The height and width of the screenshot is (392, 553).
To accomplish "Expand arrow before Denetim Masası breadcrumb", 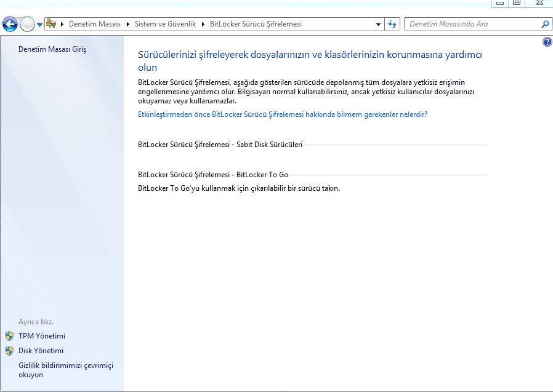I will coord(62,25).
